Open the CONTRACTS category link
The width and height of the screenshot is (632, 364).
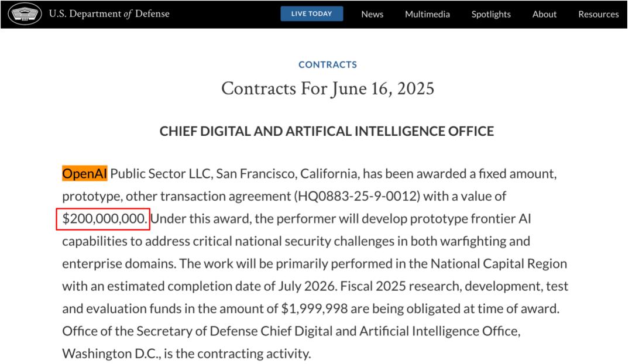click(x=327, y=64)
